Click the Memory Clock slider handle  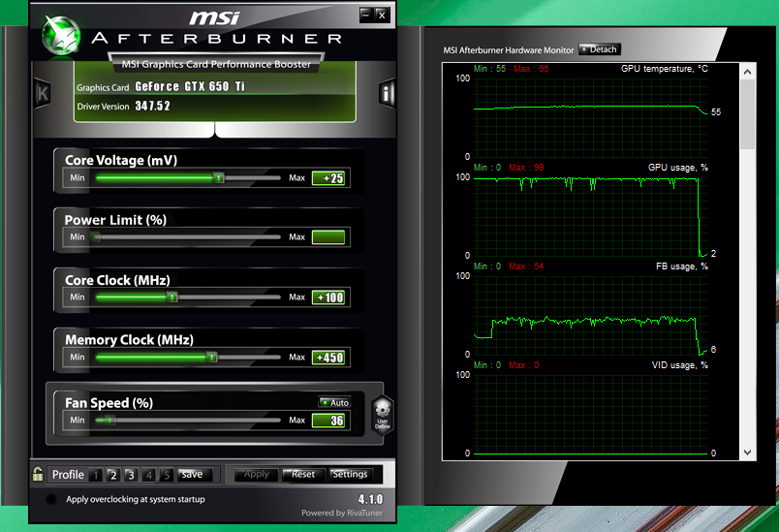212,358
